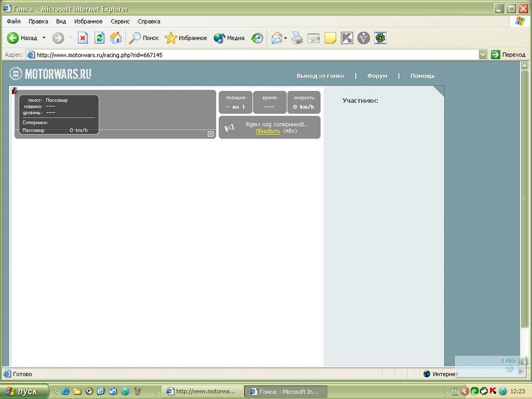This screenshot has width=532, height=399.
Task: Expand the Back button history dropdown arrow
Action: pyautogui.click(x=44, y=38)
